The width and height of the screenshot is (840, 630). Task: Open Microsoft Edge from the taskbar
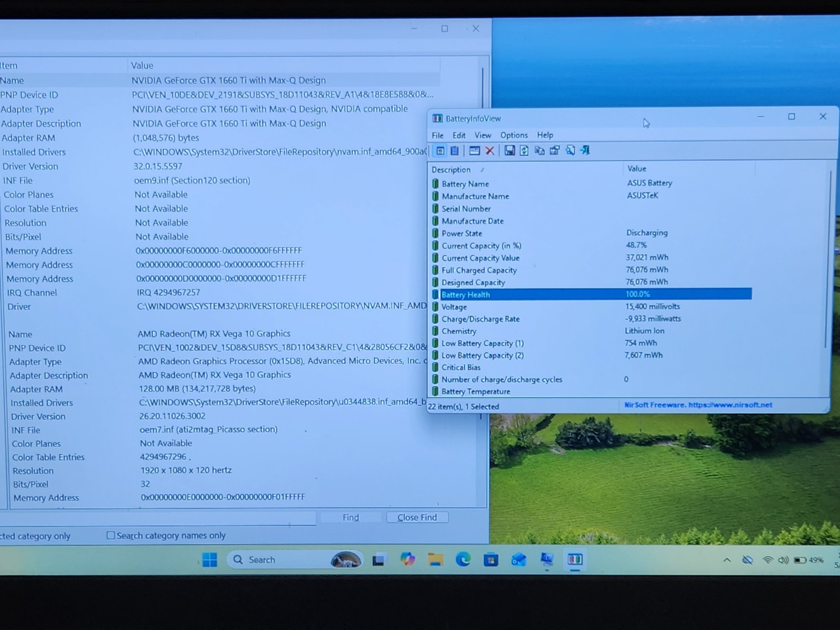tap(463, 560)
